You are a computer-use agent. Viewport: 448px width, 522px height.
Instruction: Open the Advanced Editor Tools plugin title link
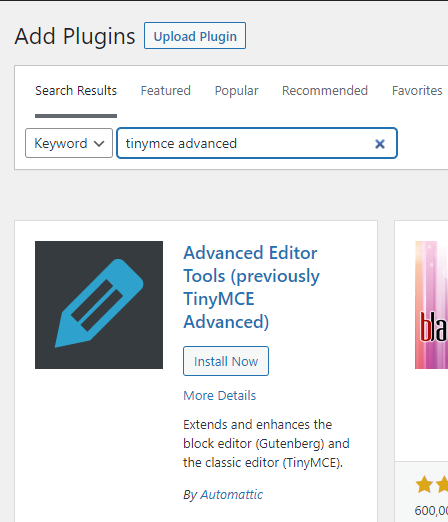[x=251, y=287]
